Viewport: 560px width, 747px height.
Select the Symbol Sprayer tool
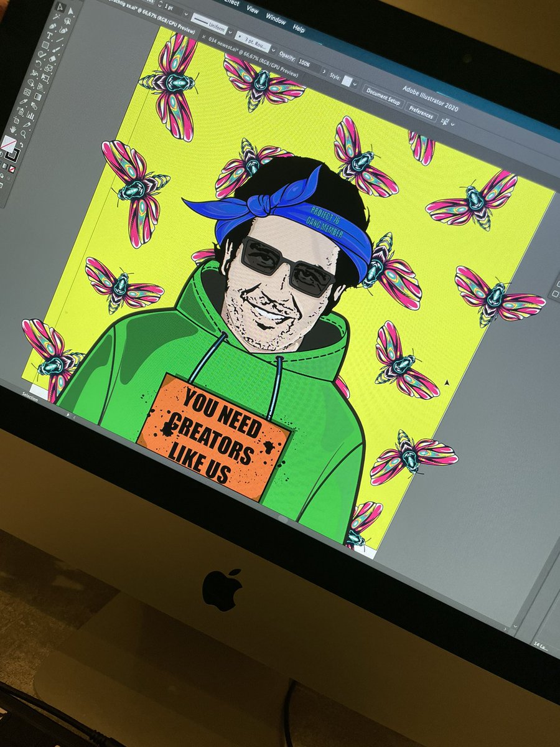point(21,111)
